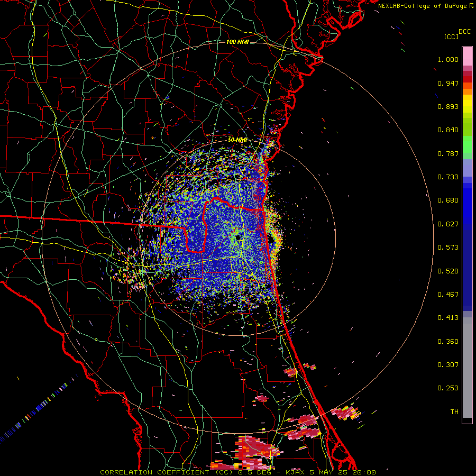Select the 1.000 value on the scale

[448, 59]
